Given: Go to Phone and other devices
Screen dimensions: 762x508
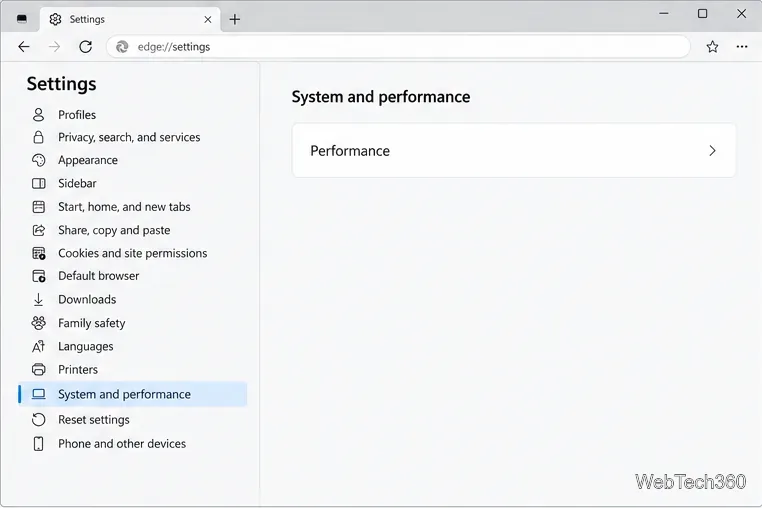Looking at the screenshot, I should (x=122, y=443).
